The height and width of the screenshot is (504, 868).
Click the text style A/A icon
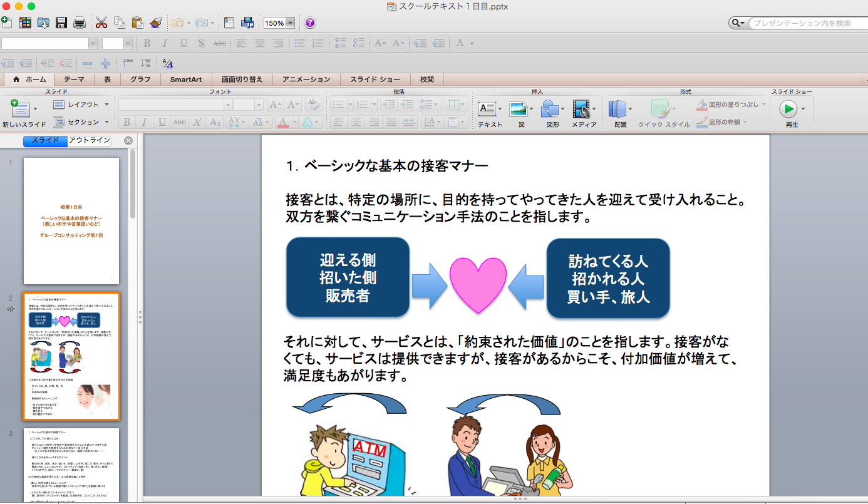pyautogui.click(x=167, y=63)
